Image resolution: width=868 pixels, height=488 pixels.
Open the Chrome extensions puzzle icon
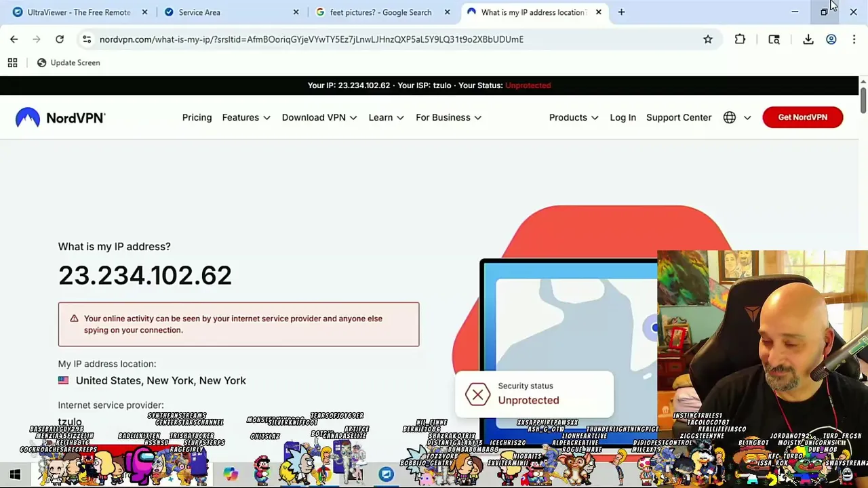tap(740, 39)
